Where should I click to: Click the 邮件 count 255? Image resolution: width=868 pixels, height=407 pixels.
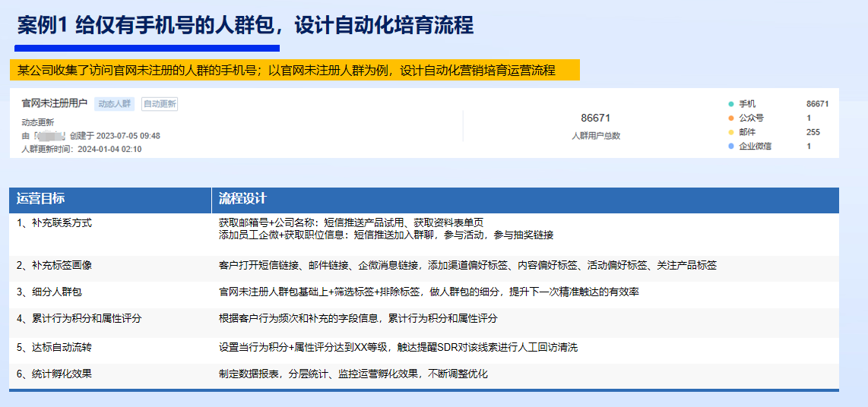click(813, 132)
